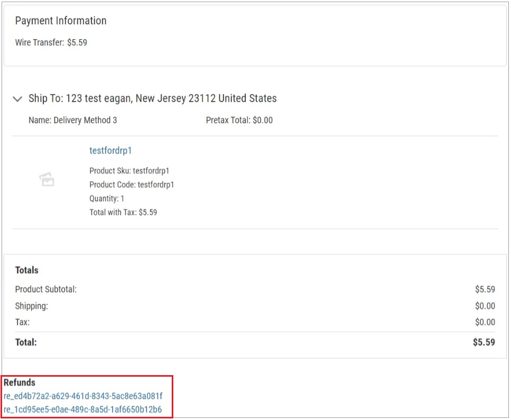511x420 pixels.
Task: Click the Product Code: testfordrp1 line
Action: coord(132,184)
